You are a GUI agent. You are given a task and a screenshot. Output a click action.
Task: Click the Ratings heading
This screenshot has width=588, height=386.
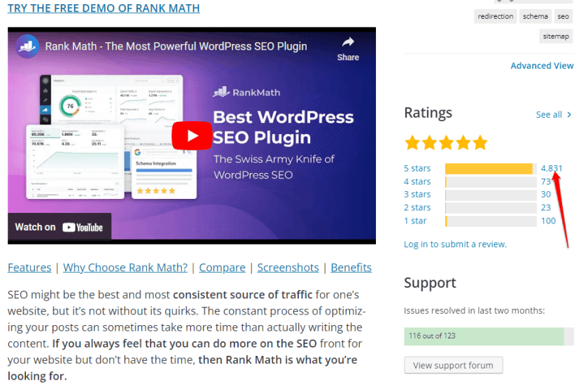click(428, 113)
